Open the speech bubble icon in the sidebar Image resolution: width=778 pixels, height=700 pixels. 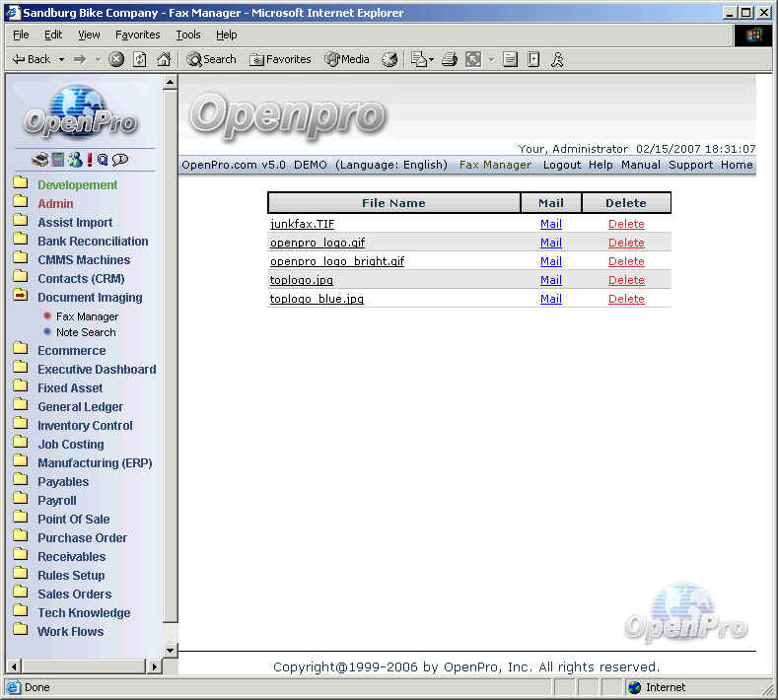[120, 160]
